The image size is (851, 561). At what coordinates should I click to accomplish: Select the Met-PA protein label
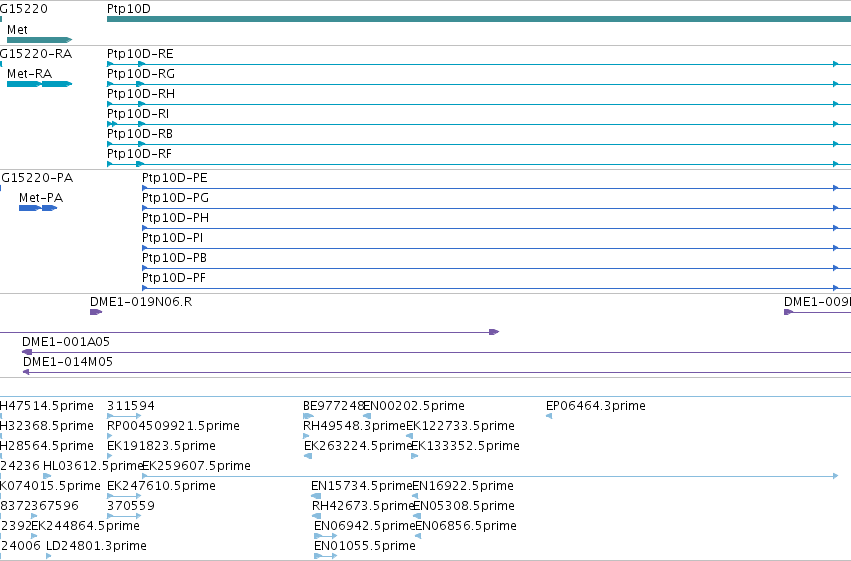pos(41,198)
